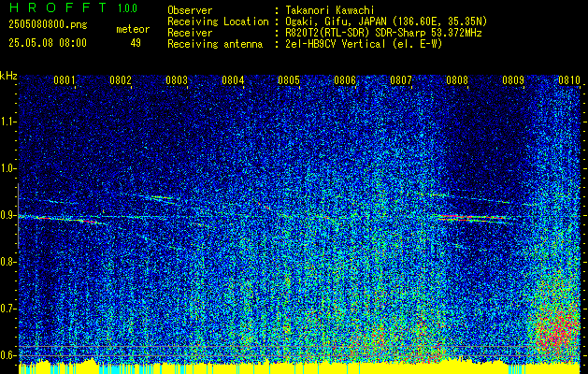Click the HROFFT title text
This screenshot has width=588, height=374.
57,7
